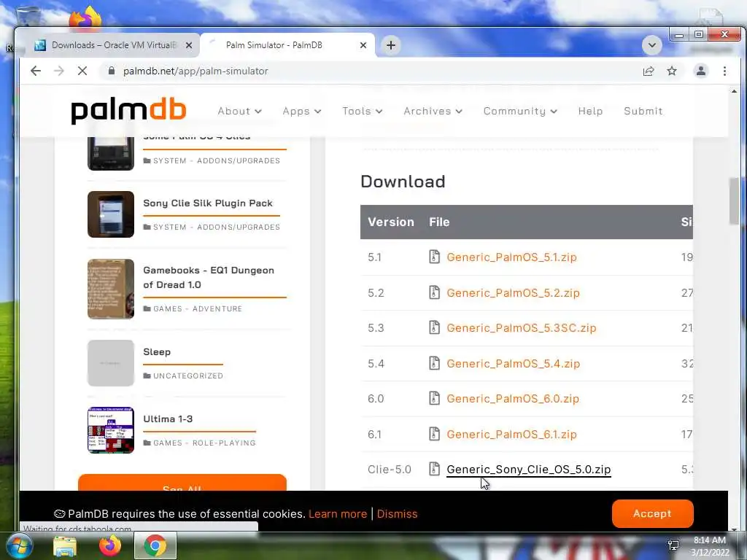Viewport: 747px width, 560px height.
Task: Download Generic_Sony_Clie_OS_5.0.zip
Action: pyautogui.click(x=528, y=469)
